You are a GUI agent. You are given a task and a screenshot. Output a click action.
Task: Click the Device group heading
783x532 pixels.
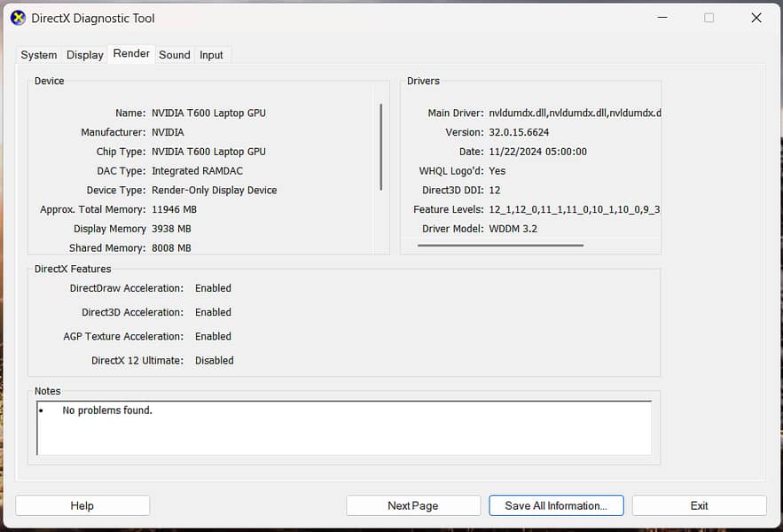49,81
